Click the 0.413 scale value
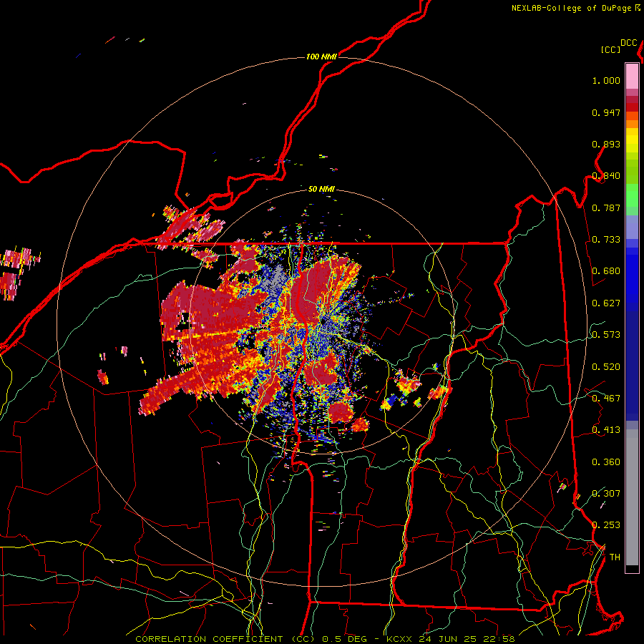Viewport: 644px width, 644px height. 606,430
